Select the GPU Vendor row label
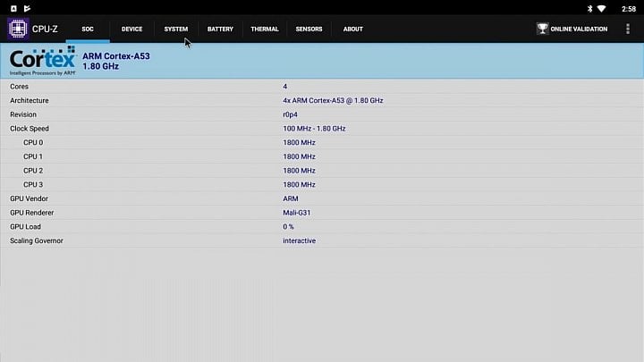The image size is (644, 362). tap(29, 198)
